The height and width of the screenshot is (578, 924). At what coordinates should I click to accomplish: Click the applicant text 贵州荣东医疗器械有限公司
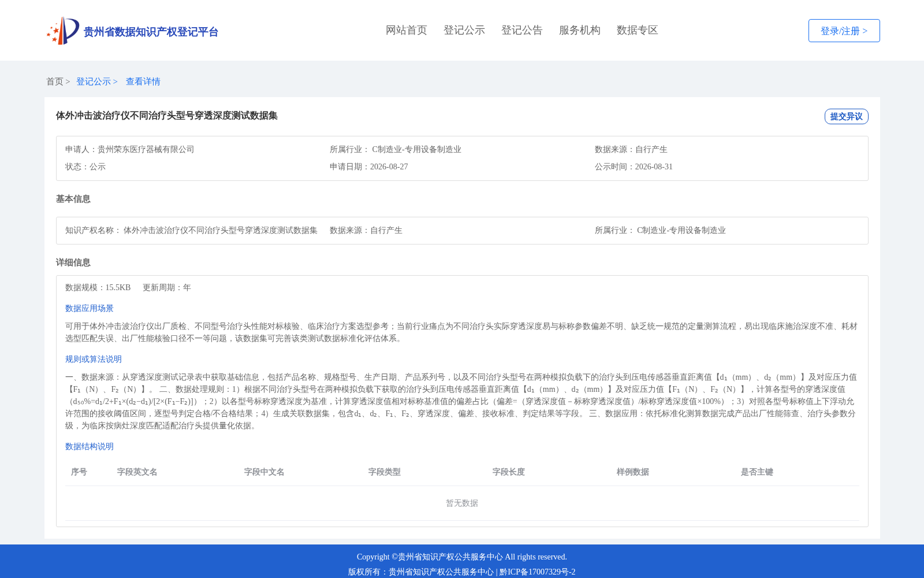146,149
